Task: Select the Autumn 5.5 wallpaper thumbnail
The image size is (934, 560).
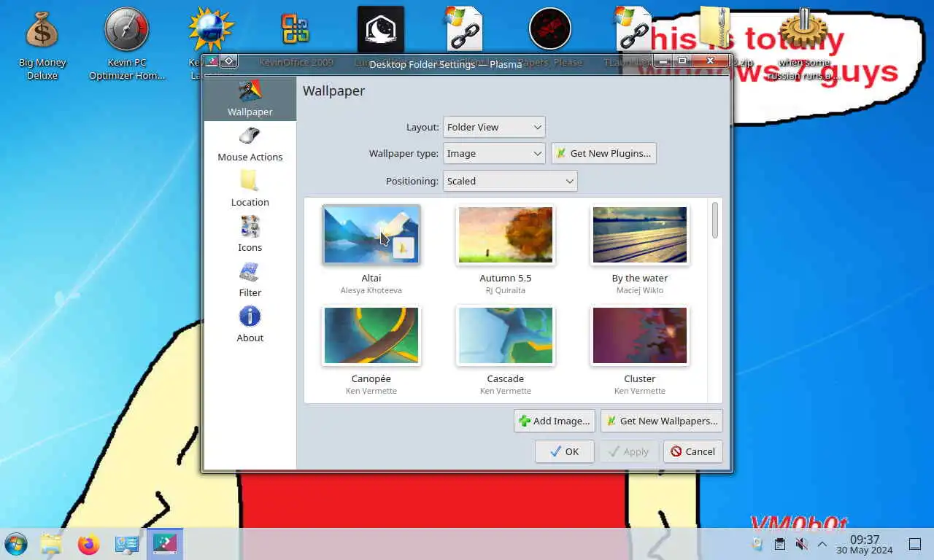Action: click(506, 235)
